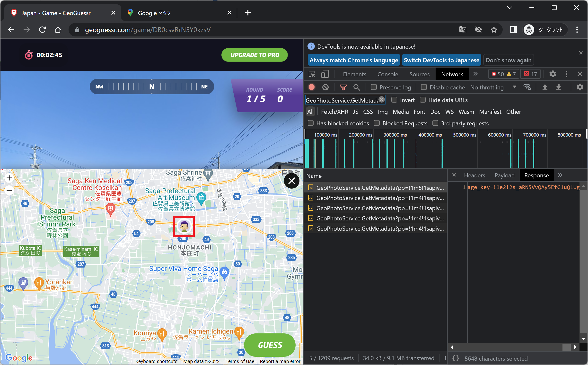Clear the network log
The width and height of the screenshot is (588, 365).
(x=325, y=87)
